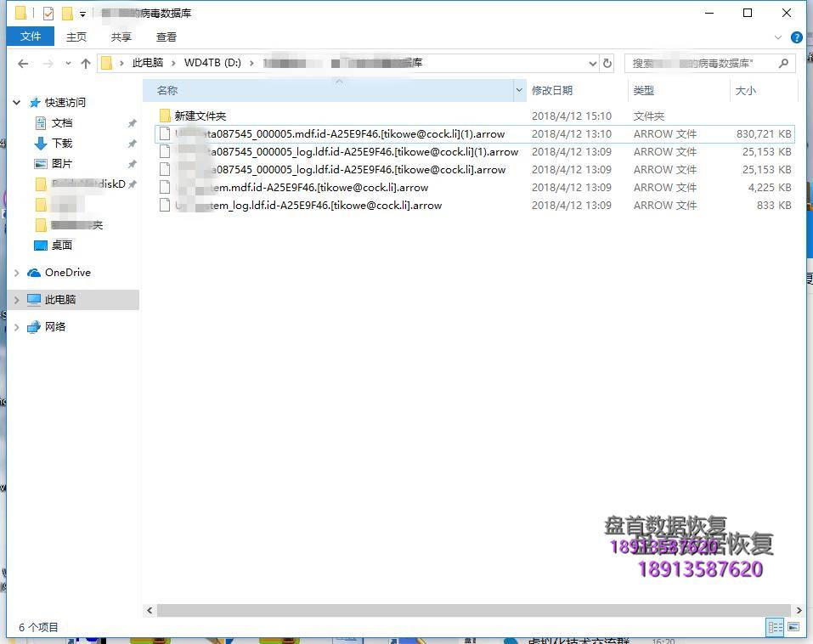Open 图片 in quick access

tap(62, 163)
